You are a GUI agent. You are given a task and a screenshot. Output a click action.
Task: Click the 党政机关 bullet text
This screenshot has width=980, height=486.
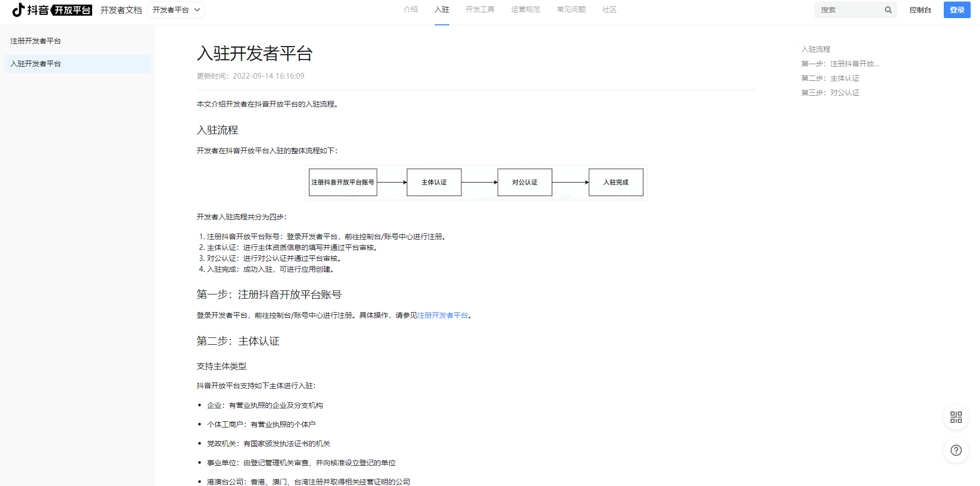(269, 444)
